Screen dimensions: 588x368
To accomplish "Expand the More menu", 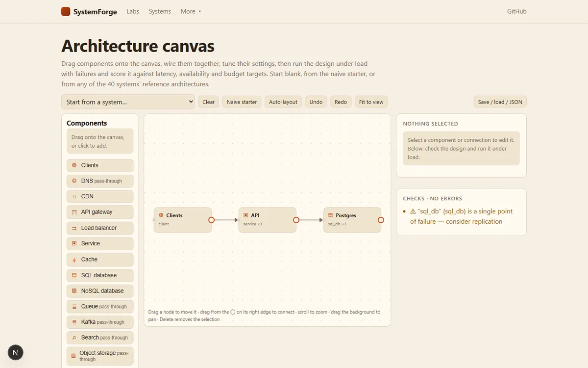I will 191,11.
